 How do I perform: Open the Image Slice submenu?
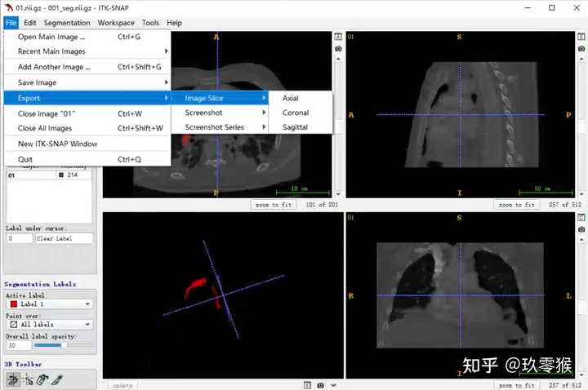(x=220, y=98)
